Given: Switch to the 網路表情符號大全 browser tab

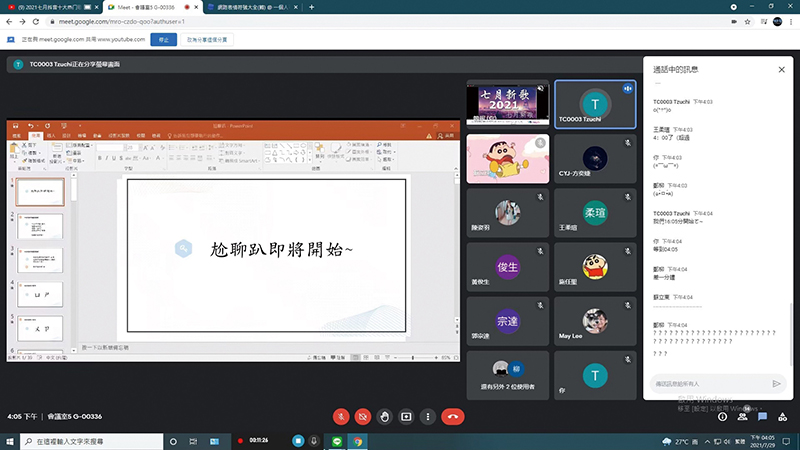Looking at the screenshot, I should (x=253, y=7).
